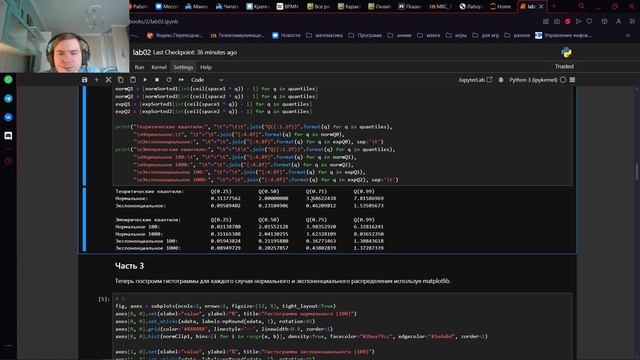The height and width of the screenshot is (360, 640).
Task: Open the аниме bookmarks folder
Action: [400, 36]
